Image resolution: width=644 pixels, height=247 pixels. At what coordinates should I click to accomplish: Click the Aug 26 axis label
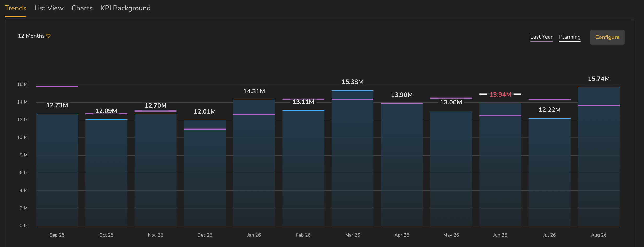pos(599,235)
